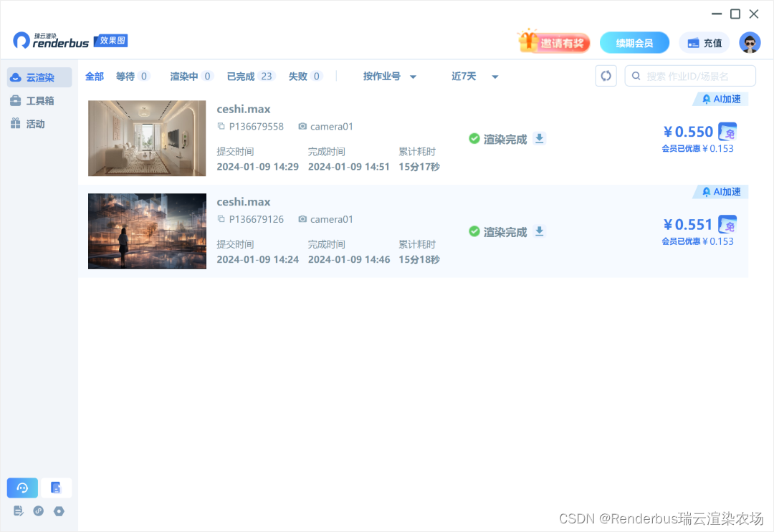Click camera icon for job P136679126
Screen dimensions: 774x532
(302, 219)
